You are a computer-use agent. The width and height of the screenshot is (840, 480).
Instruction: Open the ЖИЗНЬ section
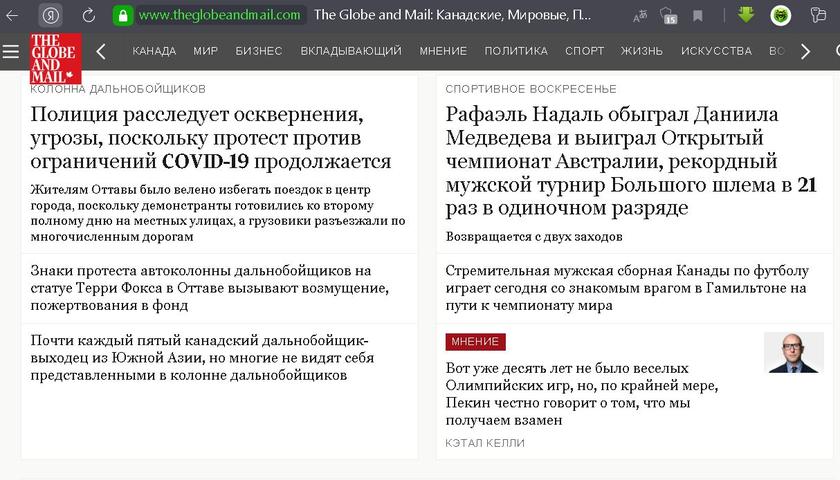[642, 51]
